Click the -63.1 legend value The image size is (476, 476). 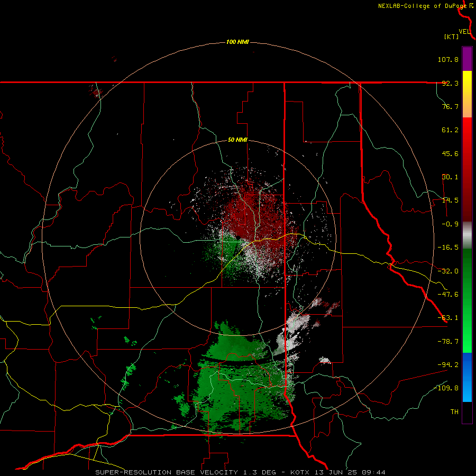[448, 318]
